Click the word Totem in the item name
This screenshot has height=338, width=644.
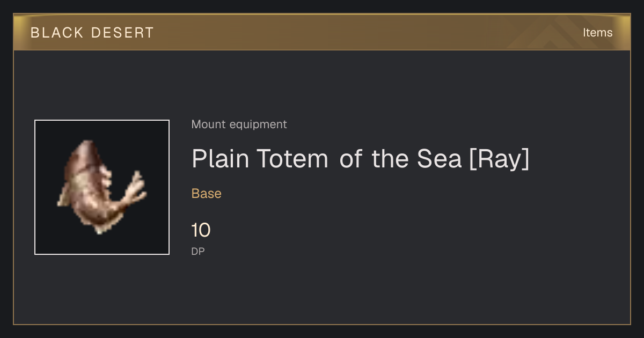pos(292,159)
